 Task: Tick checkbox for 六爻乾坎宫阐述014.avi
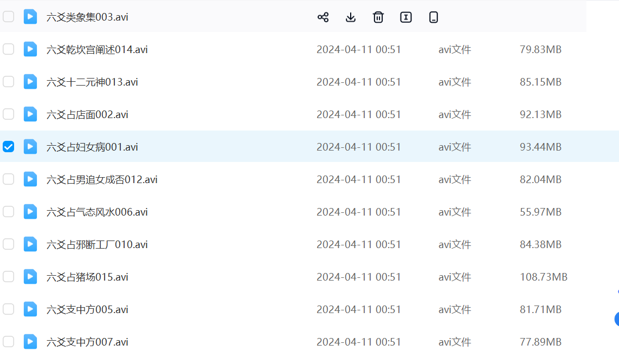tap(9, 49)
